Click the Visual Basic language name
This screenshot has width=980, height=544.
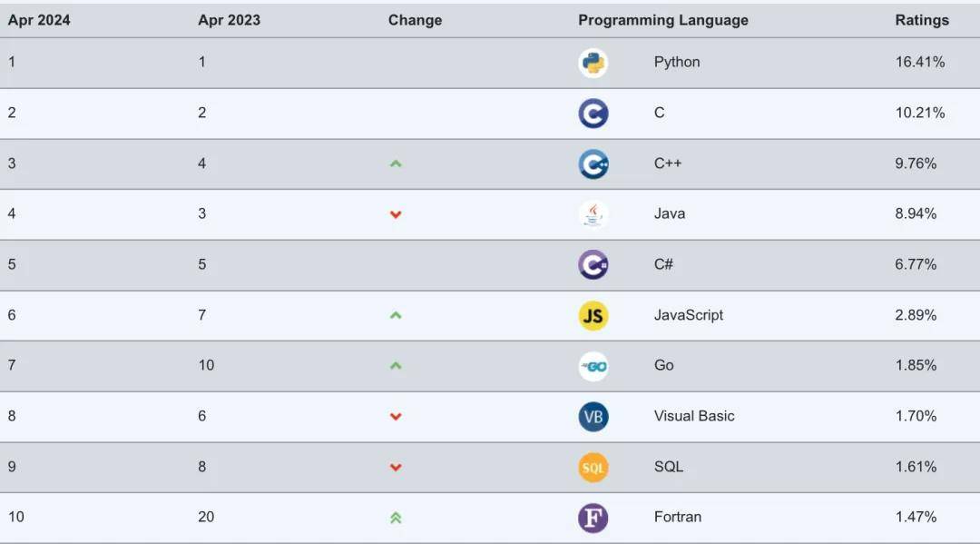694,416
